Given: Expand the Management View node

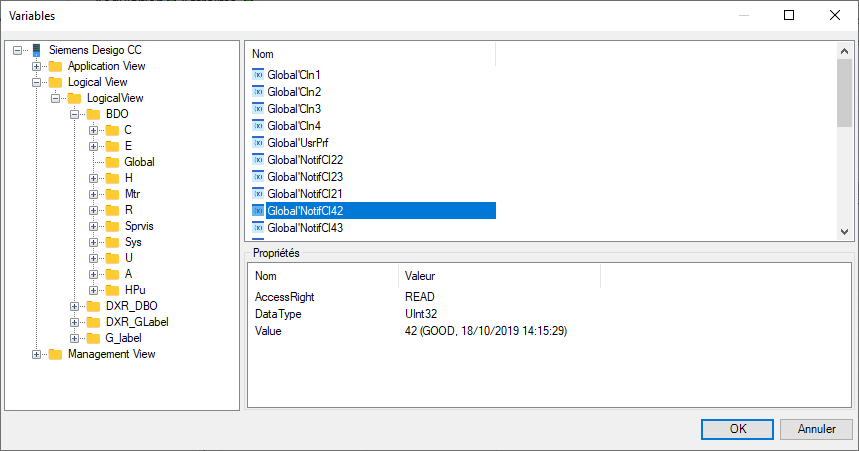Looking at the screenshot, I should point(37,354).
